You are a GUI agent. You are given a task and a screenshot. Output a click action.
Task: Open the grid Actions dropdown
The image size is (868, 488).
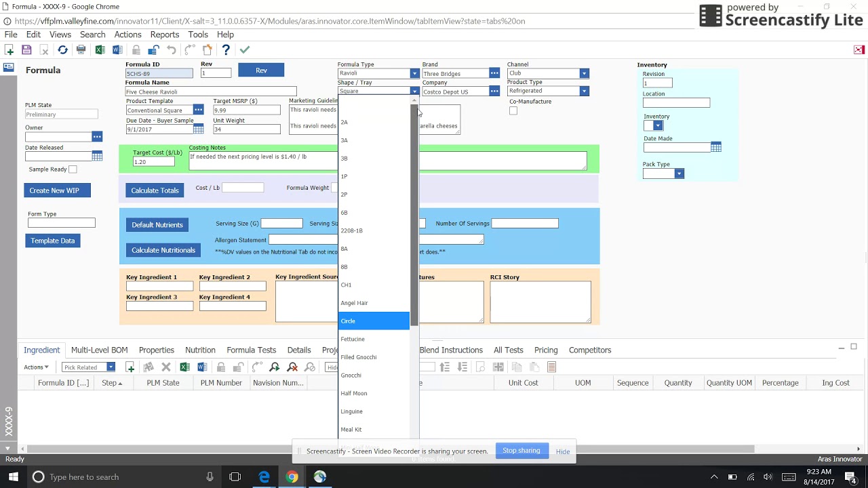(36, 367)
